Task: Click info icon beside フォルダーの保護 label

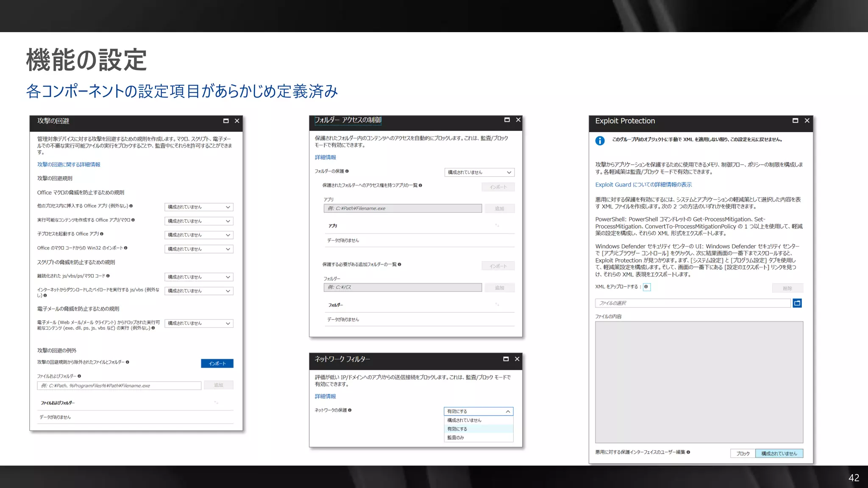Action: click(x=347, y=171)
